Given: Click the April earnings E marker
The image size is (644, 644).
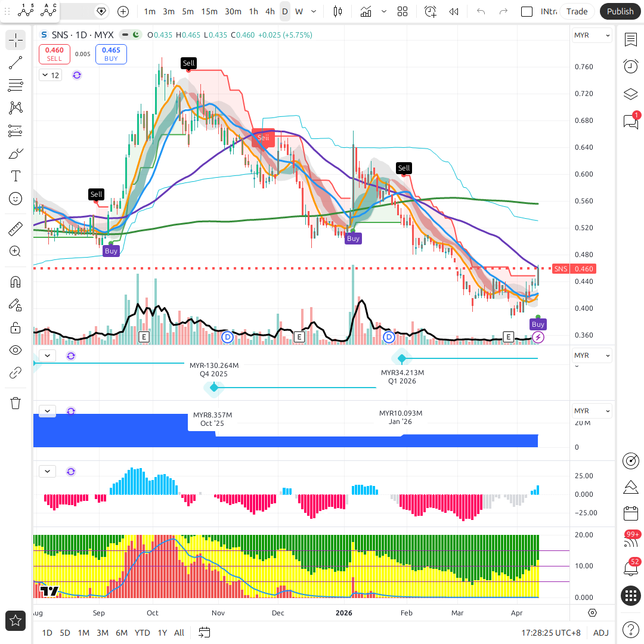Looking at the screenshot, I should click(x=508, y=338).
